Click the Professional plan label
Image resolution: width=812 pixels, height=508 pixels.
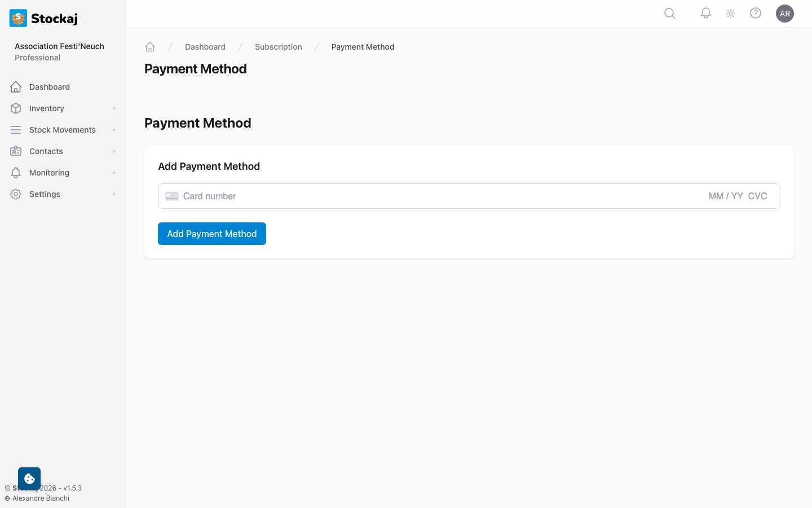coord(37,58)
